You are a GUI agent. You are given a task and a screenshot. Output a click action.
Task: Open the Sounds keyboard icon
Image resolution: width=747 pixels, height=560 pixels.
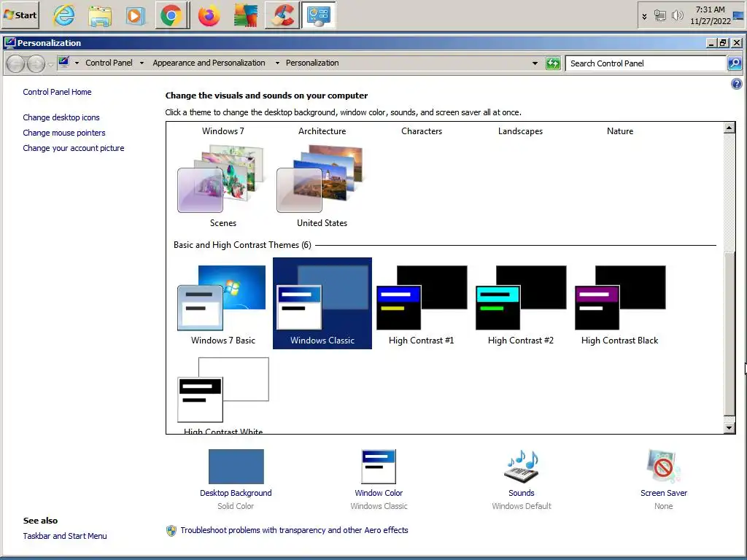click(x=521, y=466)
